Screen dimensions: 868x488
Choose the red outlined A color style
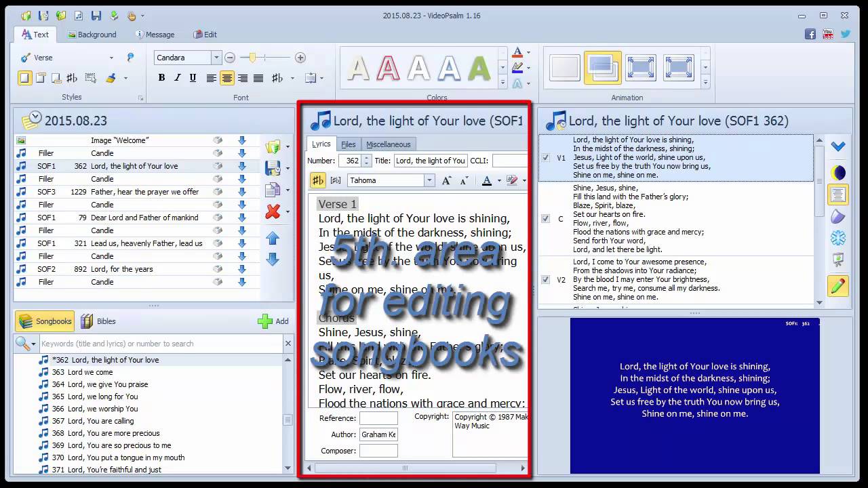click(x=388, y=68)
